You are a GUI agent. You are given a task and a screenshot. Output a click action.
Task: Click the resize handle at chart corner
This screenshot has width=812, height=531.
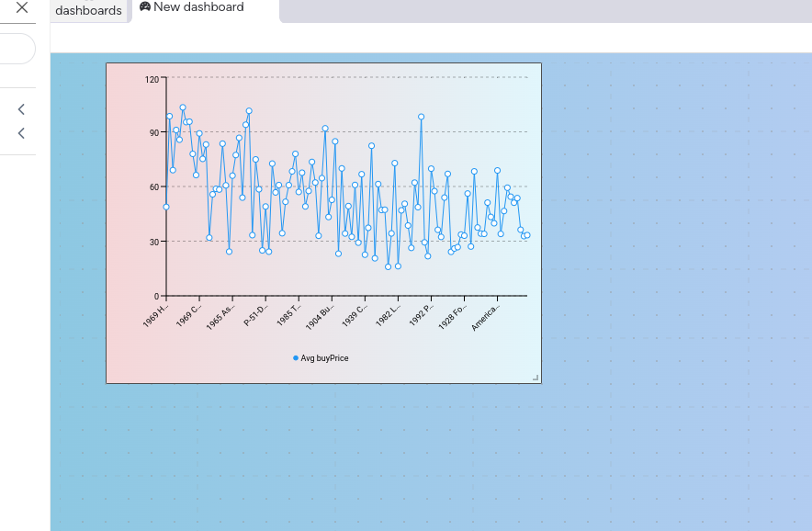(x=535, y=378)
